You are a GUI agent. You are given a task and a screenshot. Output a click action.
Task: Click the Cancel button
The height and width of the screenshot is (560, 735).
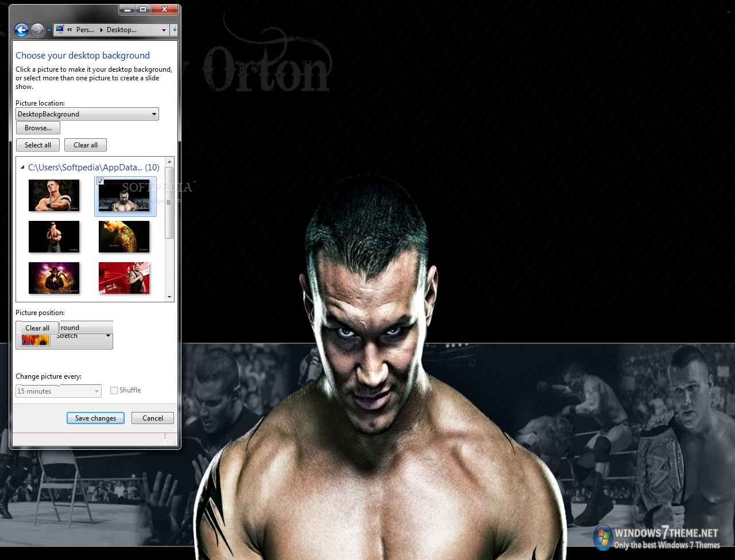coord(153,418)
